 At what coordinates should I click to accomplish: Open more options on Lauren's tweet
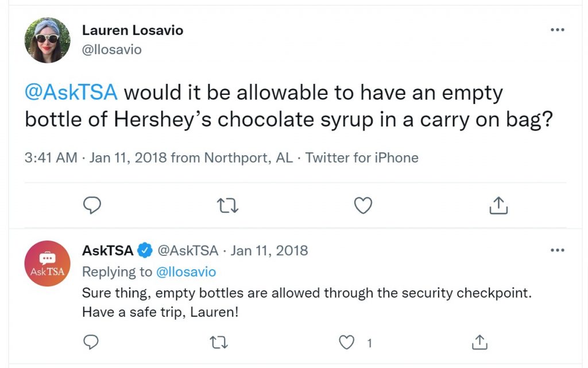(x=557, y=30)
